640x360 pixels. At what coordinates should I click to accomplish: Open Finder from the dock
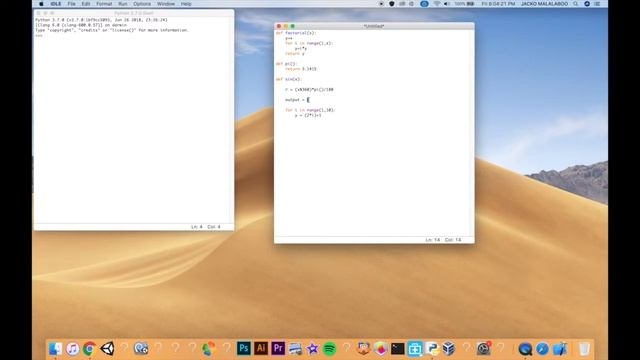[56, 349]
